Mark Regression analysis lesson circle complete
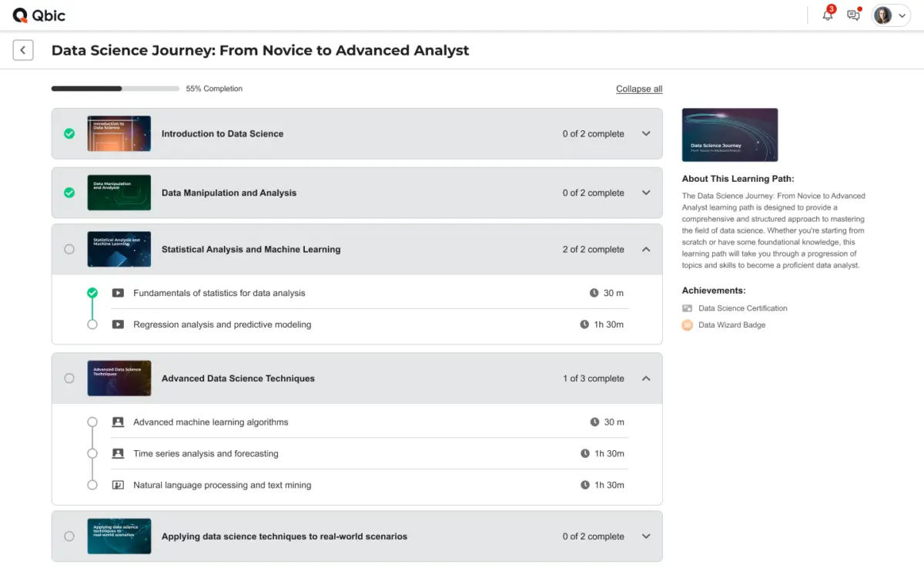 pyautogui.click(x=92, y=324)
